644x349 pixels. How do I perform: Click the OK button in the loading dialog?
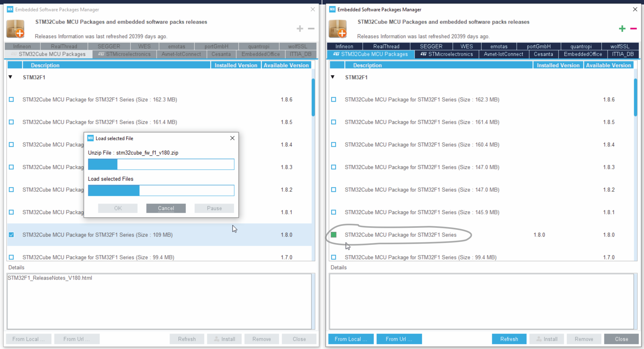point(118,208)
